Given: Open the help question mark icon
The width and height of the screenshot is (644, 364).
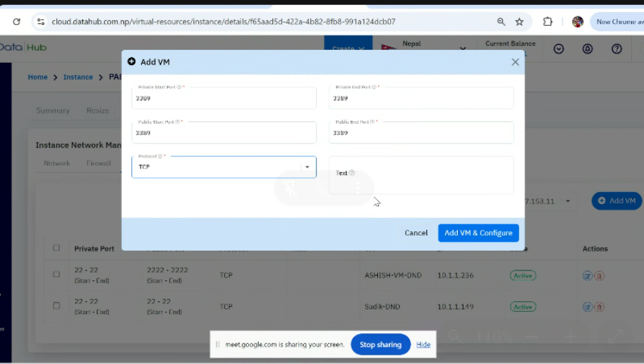Looking at the screenshot, I should 617,49.
